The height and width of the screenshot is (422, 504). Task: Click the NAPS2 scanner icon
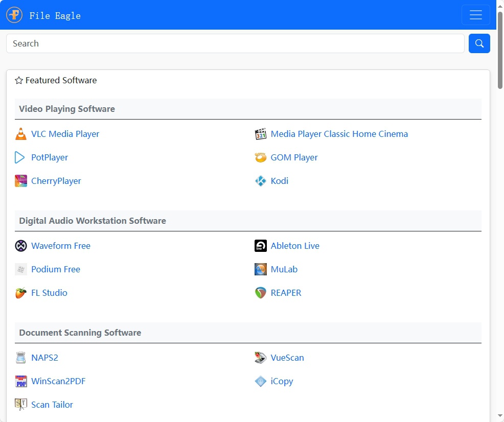(x=20, y=358)
